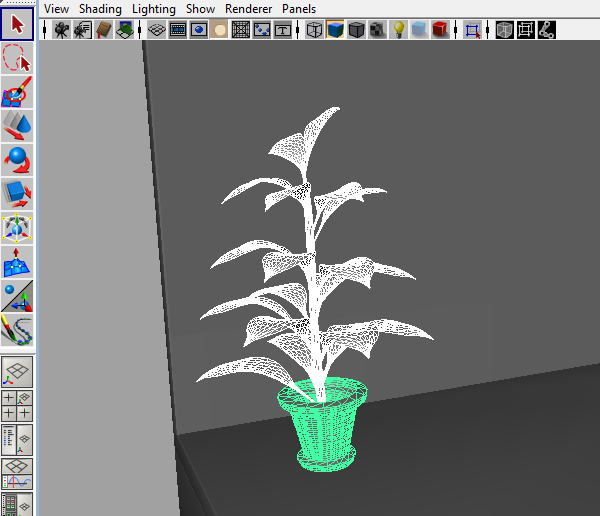Viewport: 600px width, 516px height.
Task: Toggle X-Ray Active Components icon
Action: (x=525, y=29)
